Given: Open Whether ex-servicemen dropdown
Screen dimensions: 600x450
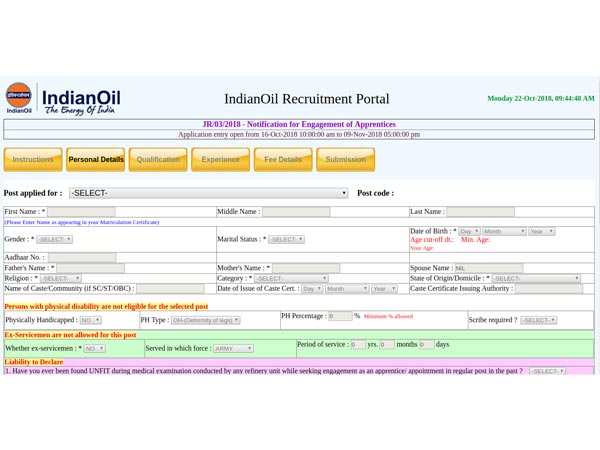Looking at the screenshot, I should 95,349.
